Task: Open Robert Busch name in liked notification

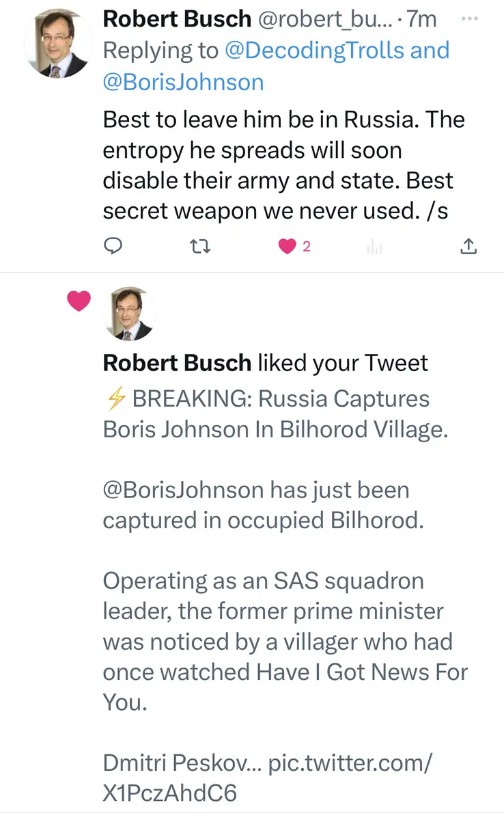Action: (176, 363)
